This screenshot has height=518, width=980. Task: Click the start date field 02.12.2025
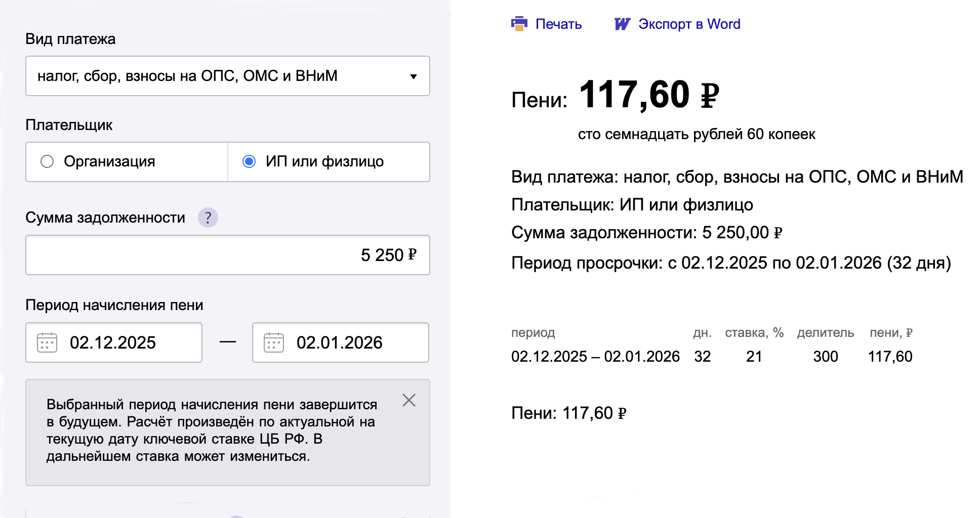pos(114,342)
